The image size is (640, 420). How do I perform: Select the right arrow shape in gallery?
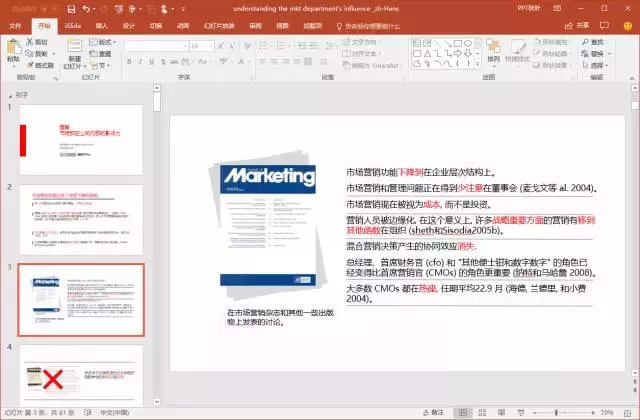point(458,53)
